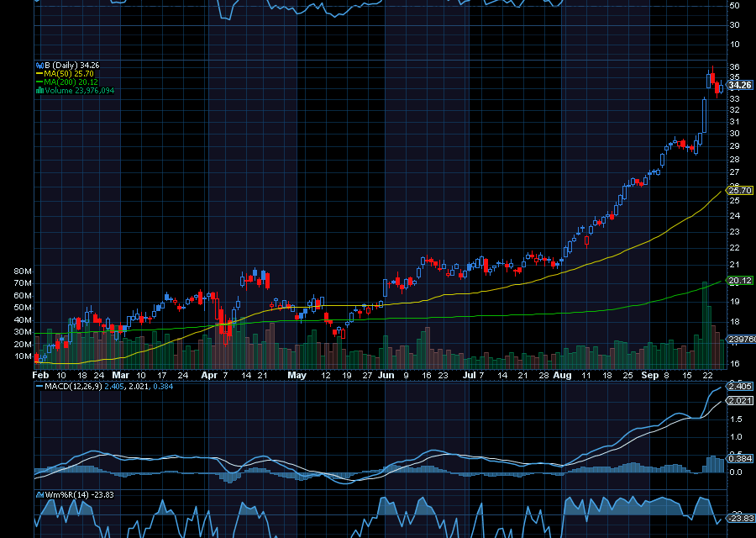Click the volume bars icon beside Volume legend
This screenshot has width=756, height=538.
pos(40,91)
